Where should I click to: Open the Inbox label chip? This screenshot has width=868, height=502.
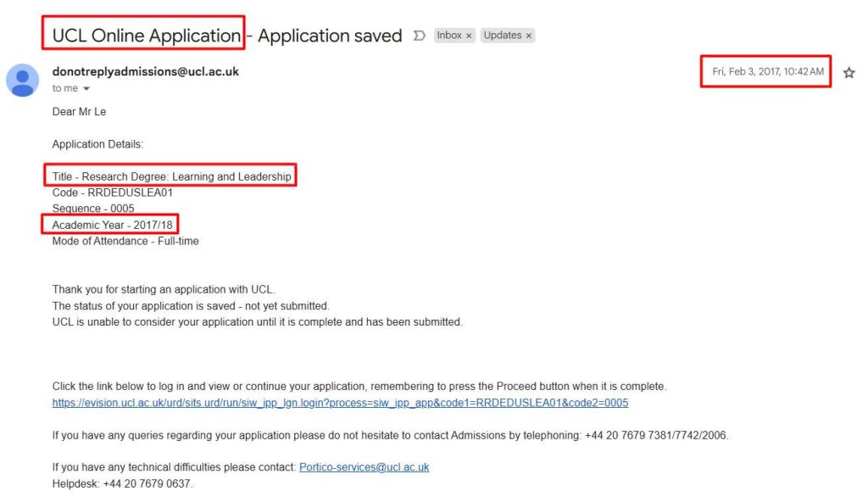449,36
